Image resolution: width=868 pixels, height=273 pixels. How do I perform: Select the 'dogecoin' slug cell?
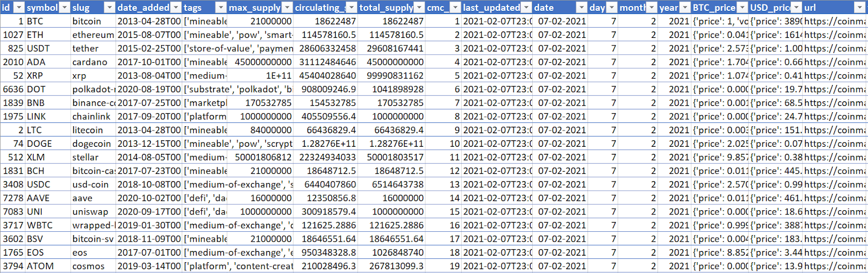pyautogui.click(x=93, y=144)
